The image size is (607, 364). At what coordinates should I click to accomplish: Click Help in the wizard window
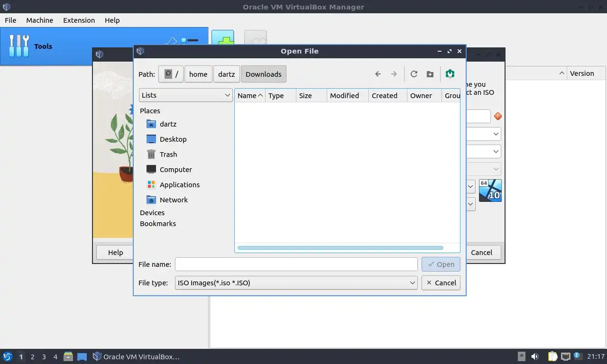point(115,252)
